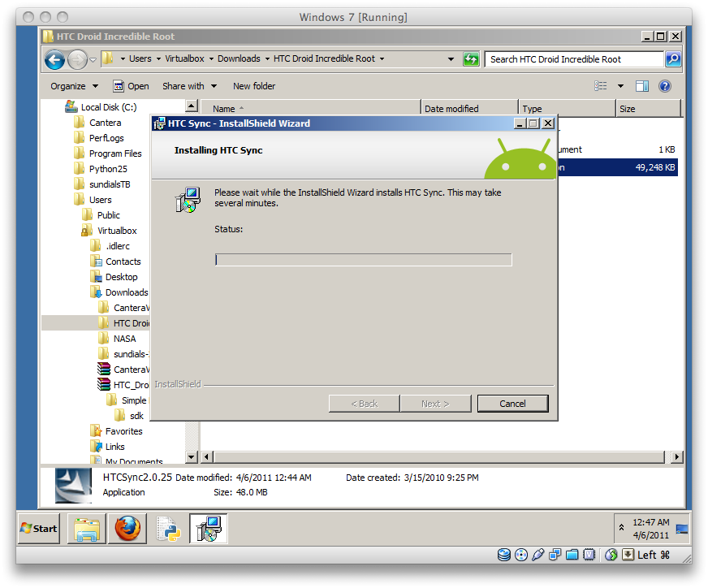Click the Users breadcrumb
The height and width of the screenshot is (588, 708).
140,58
